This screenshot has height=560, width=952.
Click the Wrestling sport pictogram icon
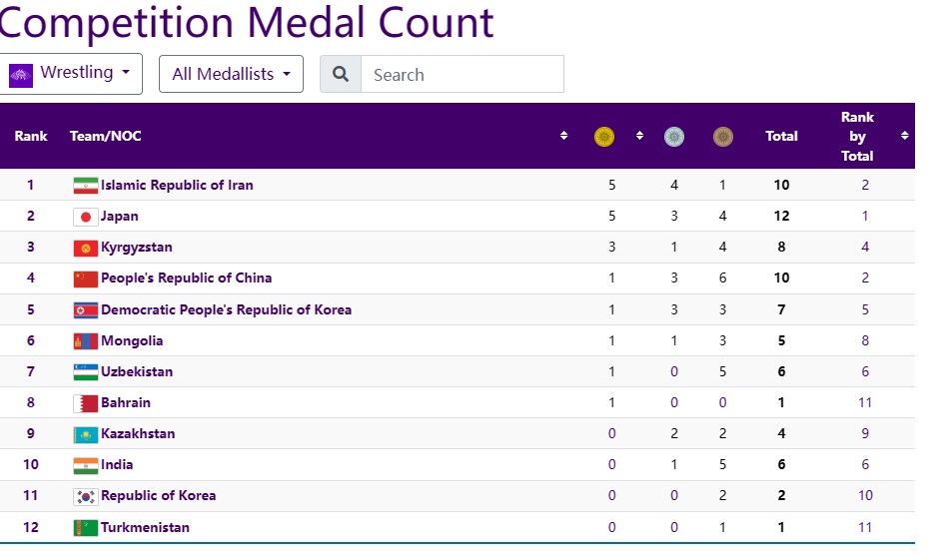click(20, 74)
